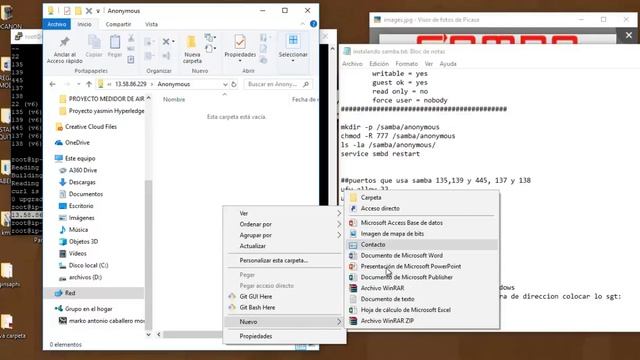Collapse the ribbon with the chevron

pos(302,24)
